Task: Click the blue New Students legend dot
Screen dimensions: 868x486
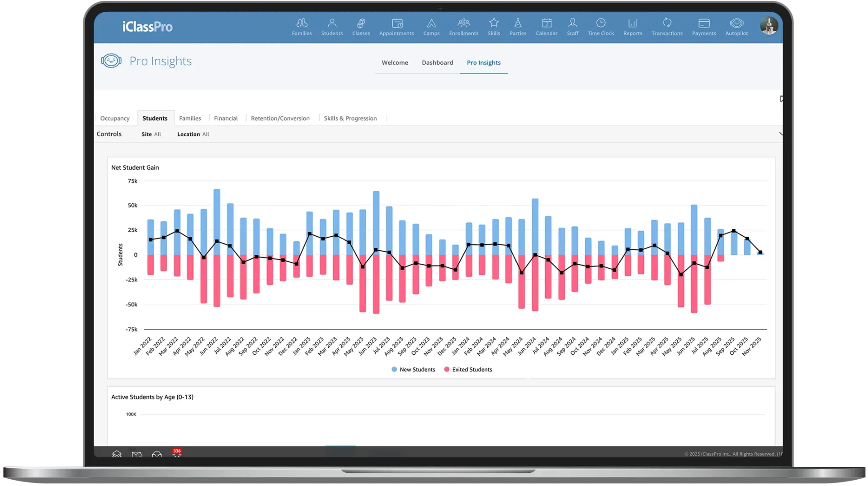Action: point(394,369)
